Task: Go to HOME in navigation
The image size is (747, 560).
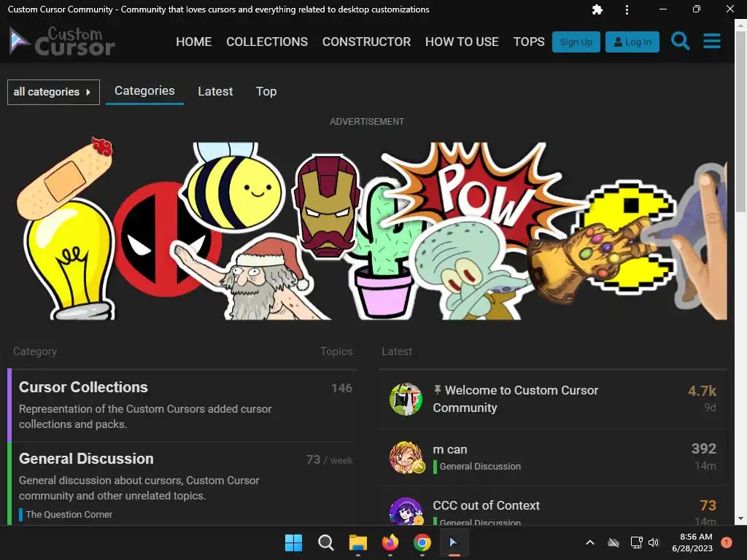Action: click(193, 42)
